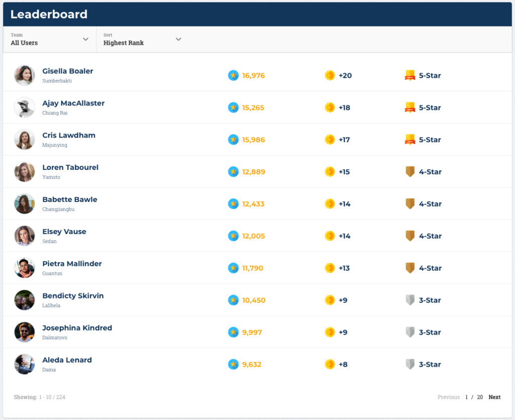Click the points value 15,265
Screen dimensions: 515x420
tap(253, 108)
